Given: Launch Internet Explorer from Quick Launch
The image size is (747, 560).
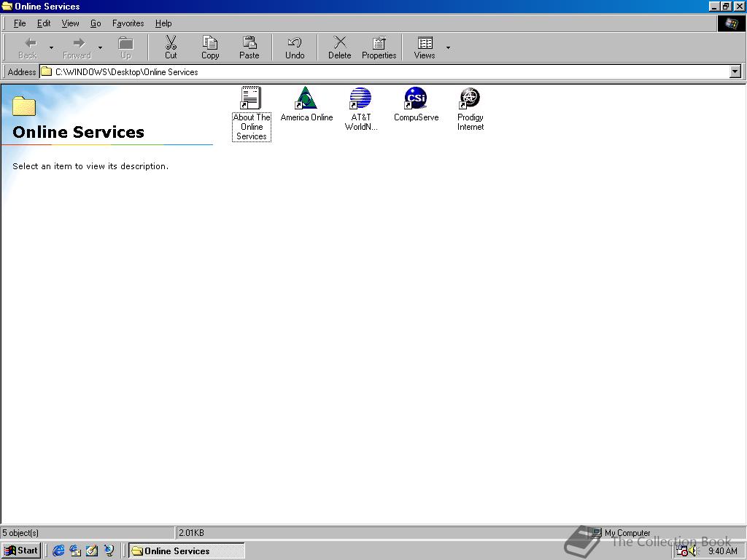Looking at the screenshot, I should coord(58,551).
